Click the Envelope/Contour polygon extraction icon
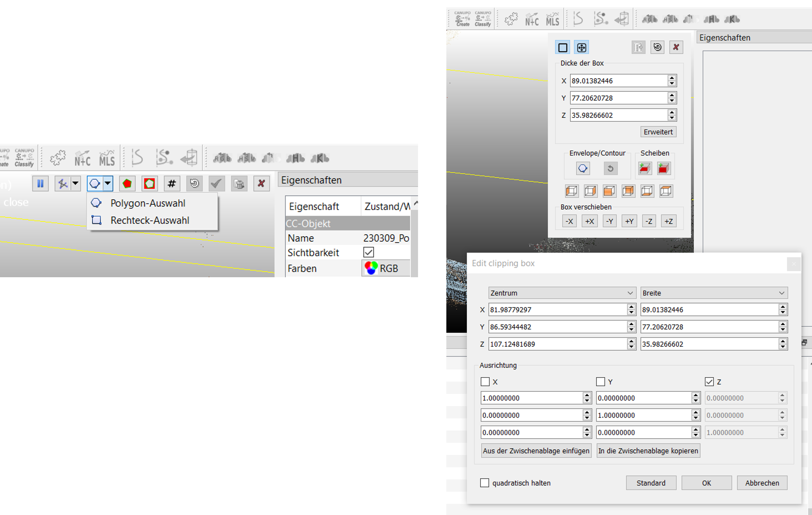The width and height of the screenshot is (812, 515). click(583, 168)
